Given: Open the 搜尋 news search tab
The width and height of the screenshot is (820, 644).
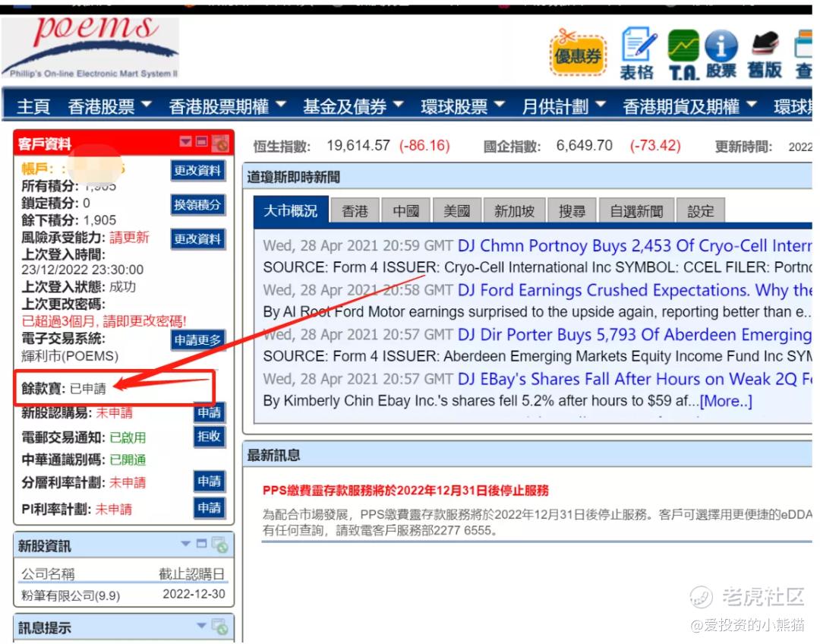Looking at the screenshot, I should (572, 211).
